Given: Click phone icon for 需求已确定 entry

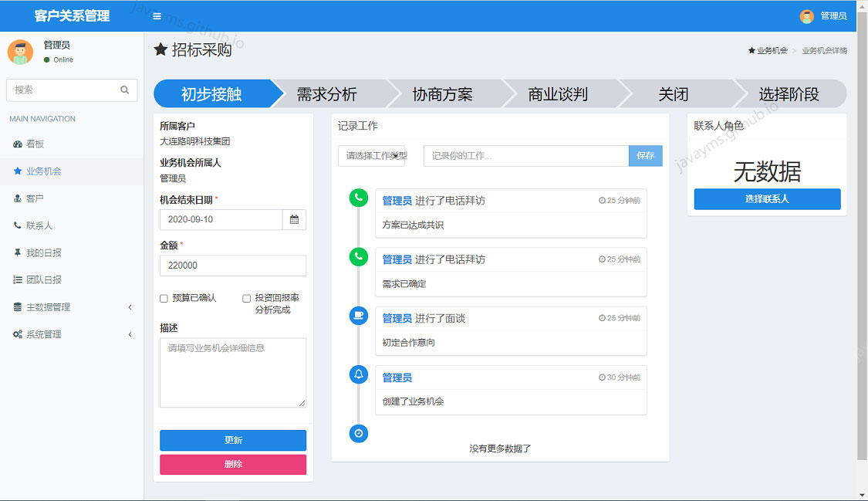Looking at the screenshot, I should pos(359,256).
